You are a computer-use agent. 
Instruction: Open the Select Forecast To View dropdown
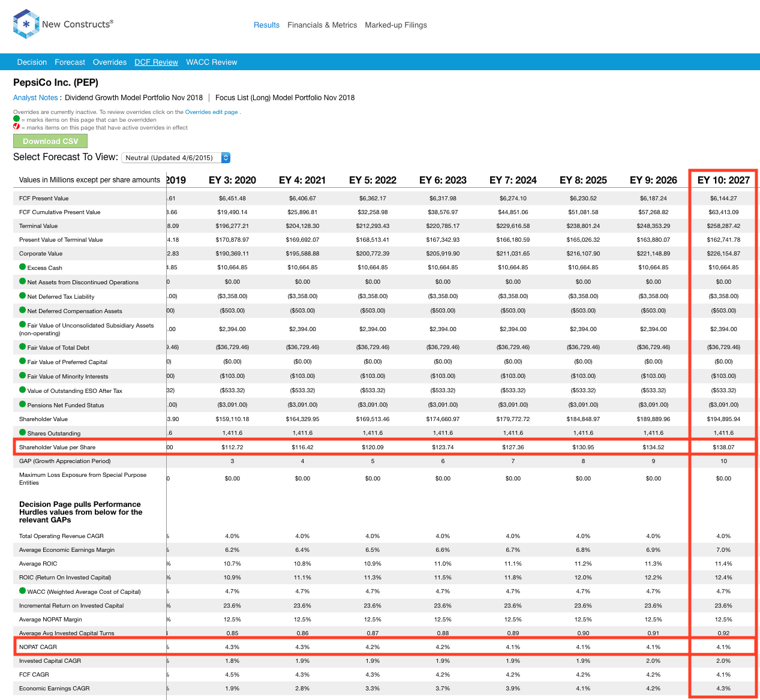pyautogui.click(x=176, y=158)
